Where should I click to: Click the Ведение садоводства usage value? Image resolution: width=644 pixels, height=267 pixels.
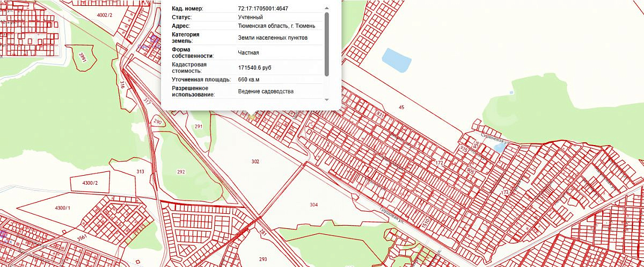coord(266,91)
